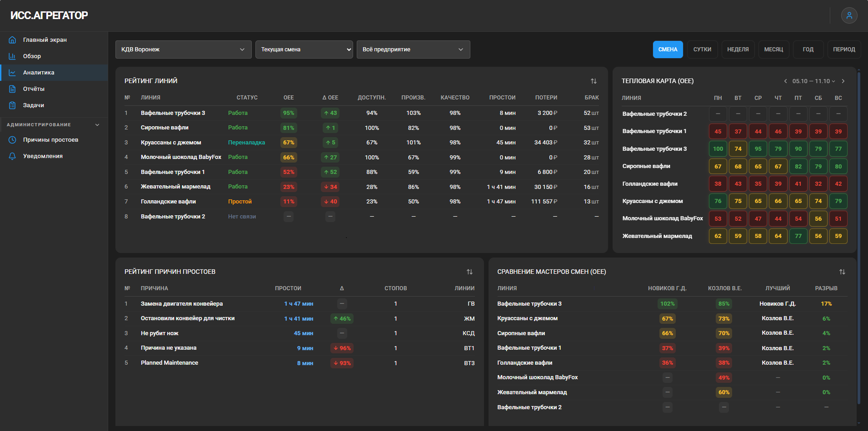The image size is (868, 431).
Task: Select the Сутки period tab
Action: 702,50
